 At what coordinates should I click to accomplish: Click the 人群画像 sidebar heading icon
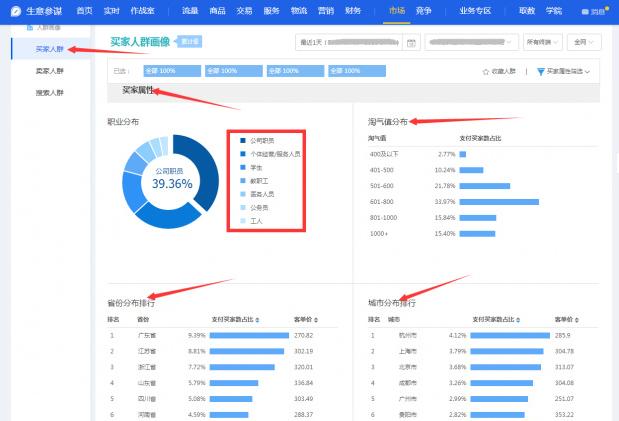30,28
